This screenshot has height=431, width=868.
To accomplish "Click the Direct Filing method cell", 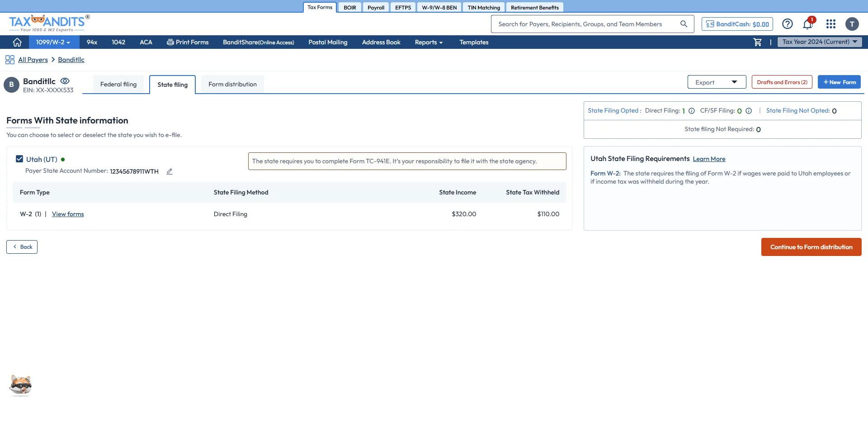I will pyautogui.click(x=231, y=214).
